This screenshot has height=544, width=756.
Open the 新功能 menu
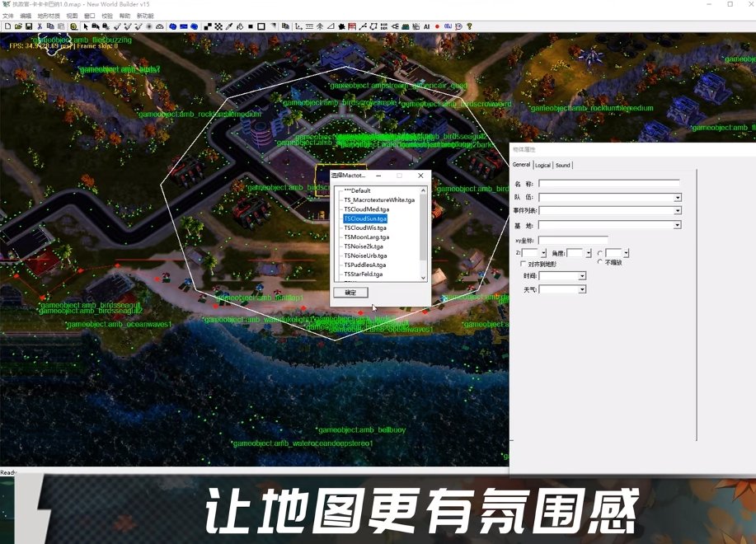pos(145,16)
